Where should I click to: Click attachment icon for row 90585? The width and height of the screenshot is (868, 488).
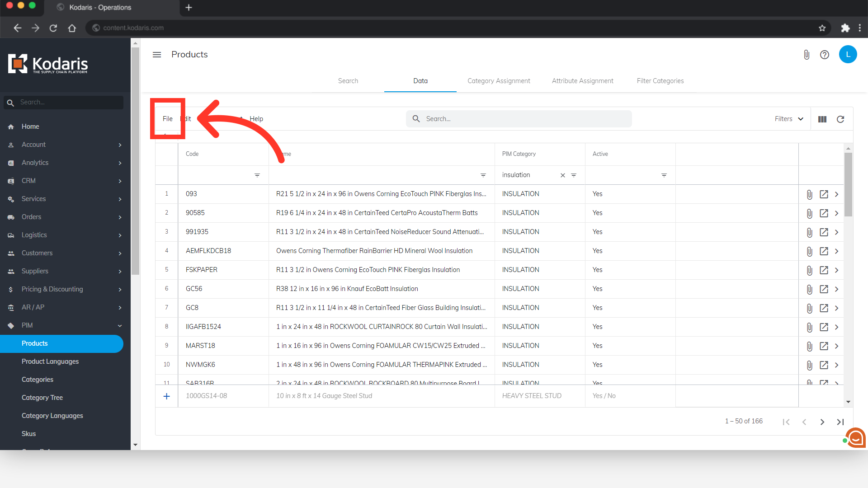809,213
